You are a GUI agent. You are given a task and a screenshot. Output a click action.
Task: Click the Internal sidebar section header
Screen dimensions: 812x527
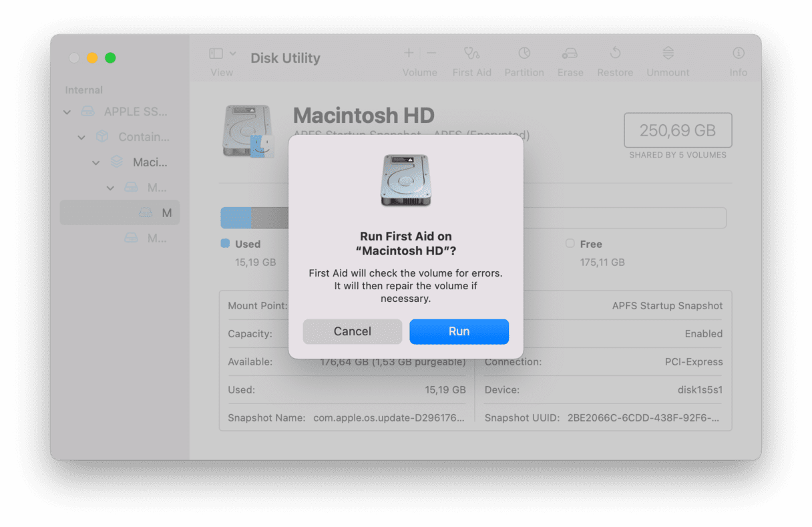coord(83,90)
